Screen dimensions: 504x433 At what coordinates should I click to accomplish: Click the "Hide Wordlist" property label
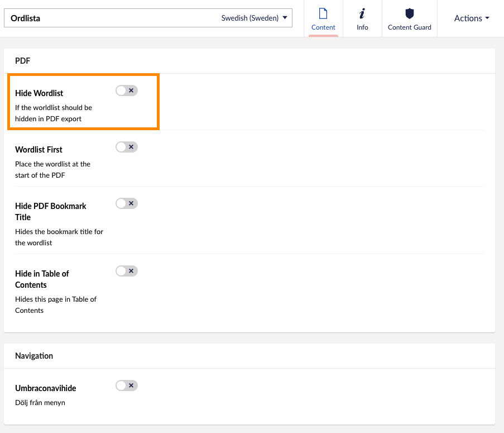39,93
